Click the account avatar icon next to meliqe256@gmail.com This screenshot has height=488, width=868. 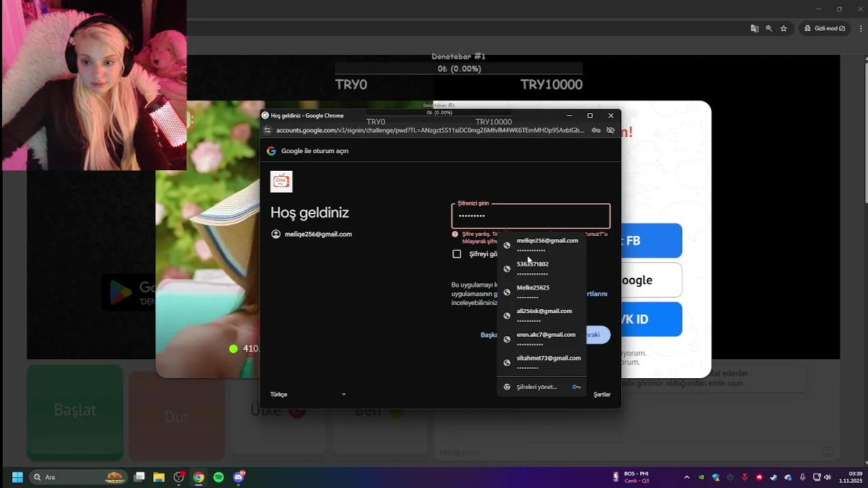pyautogui.click(x=275, y=234)
